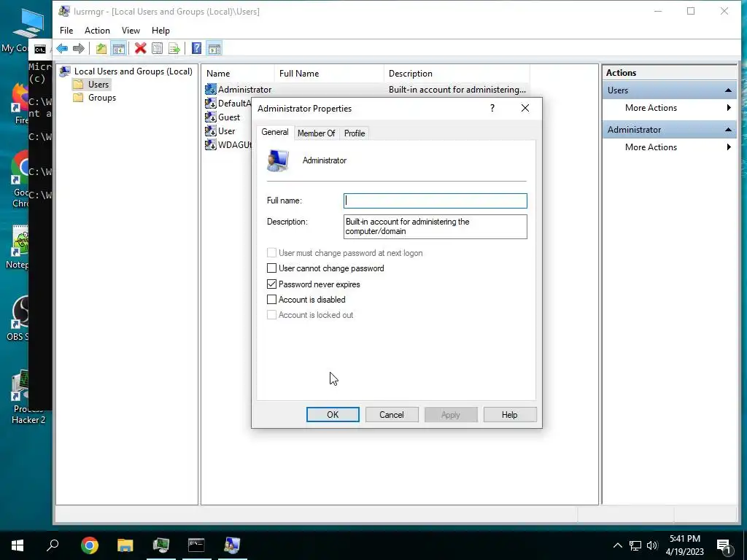Open File Explorer from the taskbar

[125, 545]
